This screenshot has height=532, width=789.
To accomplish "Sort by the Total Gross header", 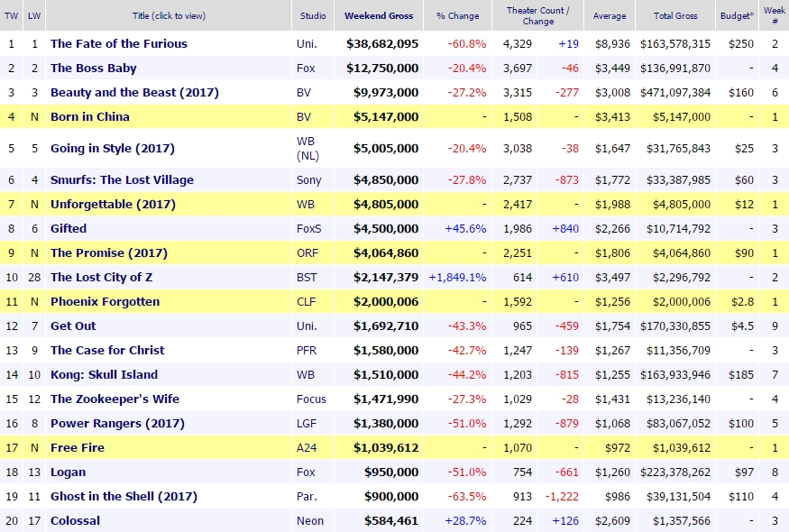I will point(675,15).
